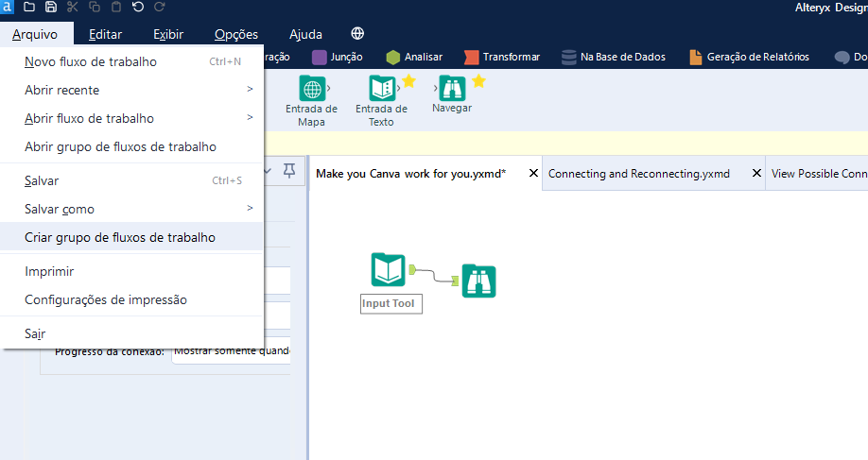This screenshot has height=460, width=868.
Task: Click the copy icon in title bar
Action: coord(95,7)
